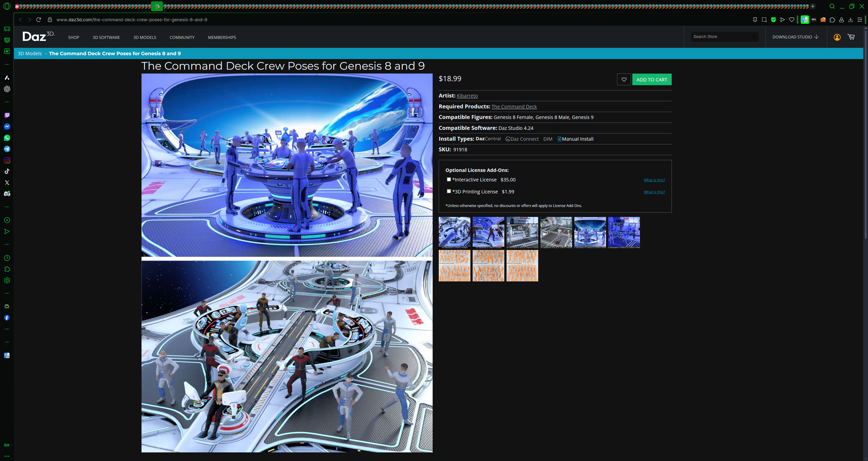Click the page vertical scrollbar

(x=865, y=135)
